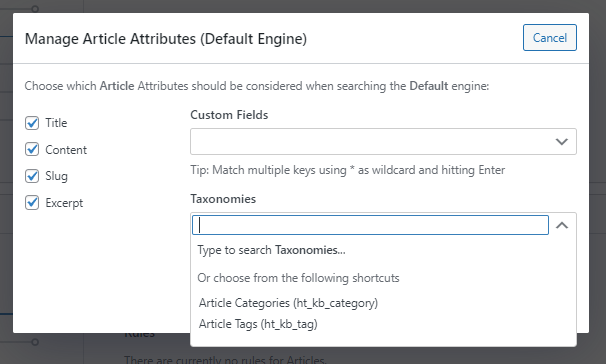Toggle the Content attribute checkbox

(32, 149)
